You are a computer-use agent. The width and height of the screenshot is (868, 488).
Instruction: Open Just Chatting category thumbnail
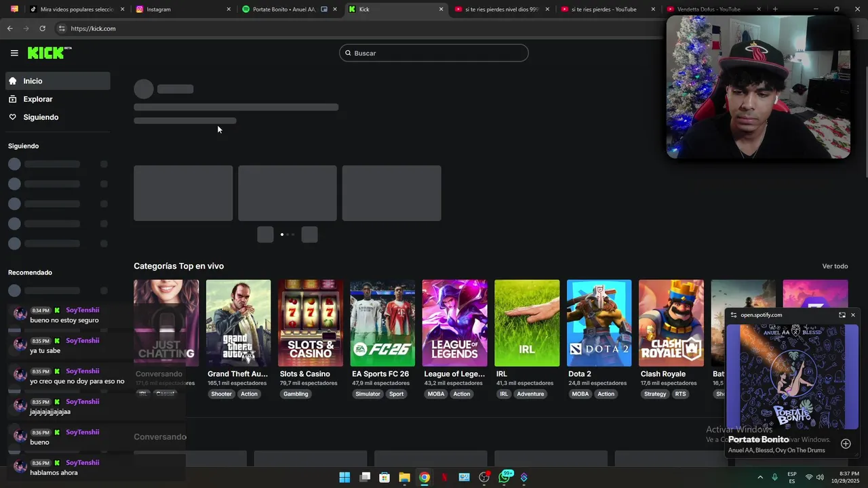coord(166,323)
